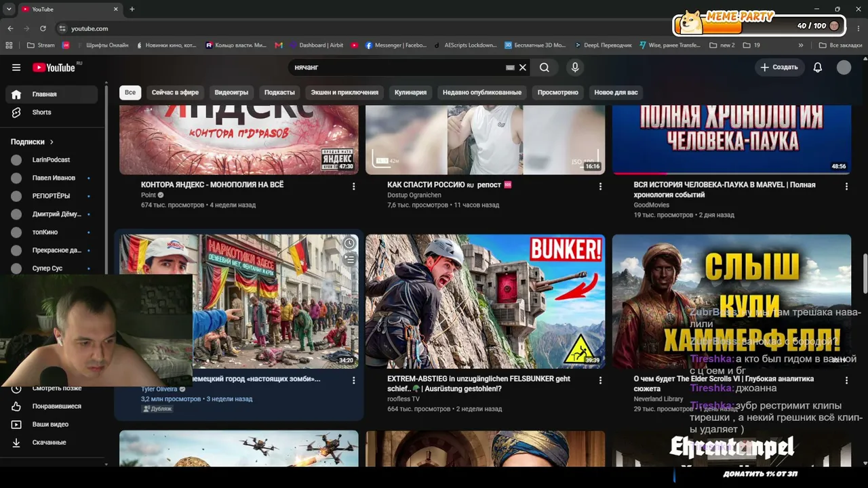Open a new browser tab
Screen dimensions: 868x488
tap(132, 9)
